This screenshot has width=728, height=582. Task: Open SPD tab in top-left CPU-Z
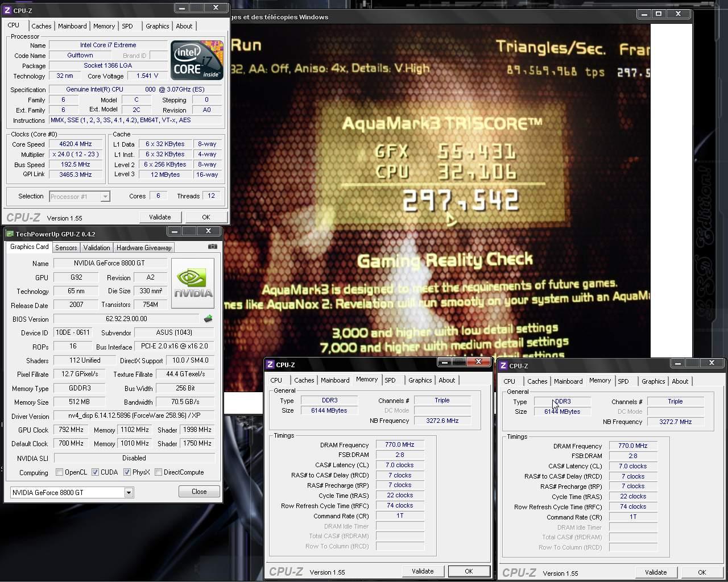[127, 26]
